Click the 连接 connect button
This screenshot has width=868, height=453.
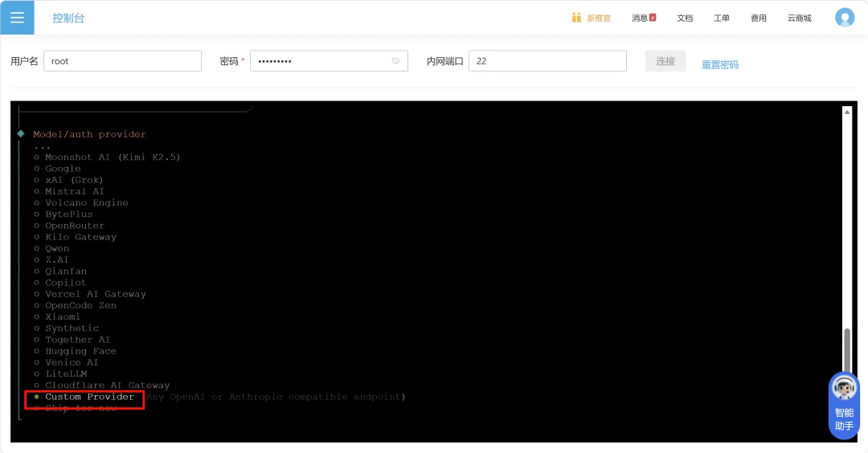pos(665,61)
